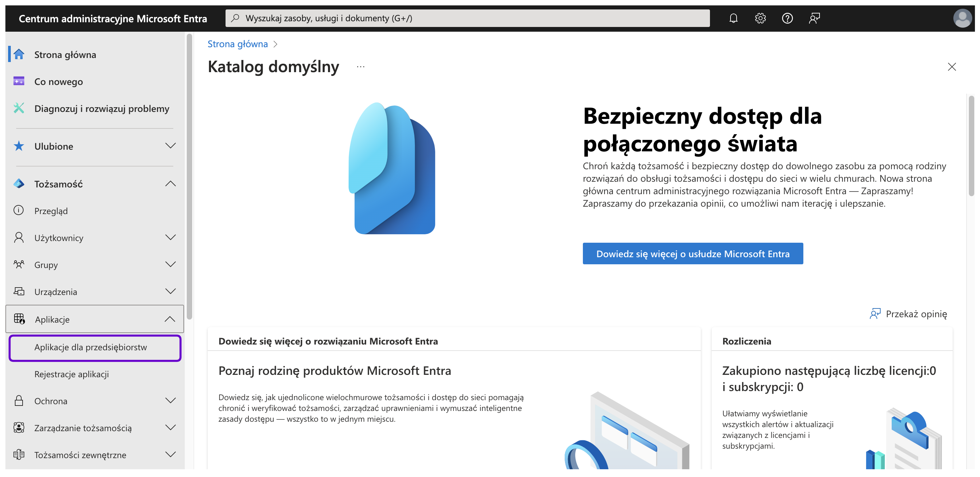Click the Grupy people icon
The height and width of the screenshot is (477, 980).
coord(19,264)
